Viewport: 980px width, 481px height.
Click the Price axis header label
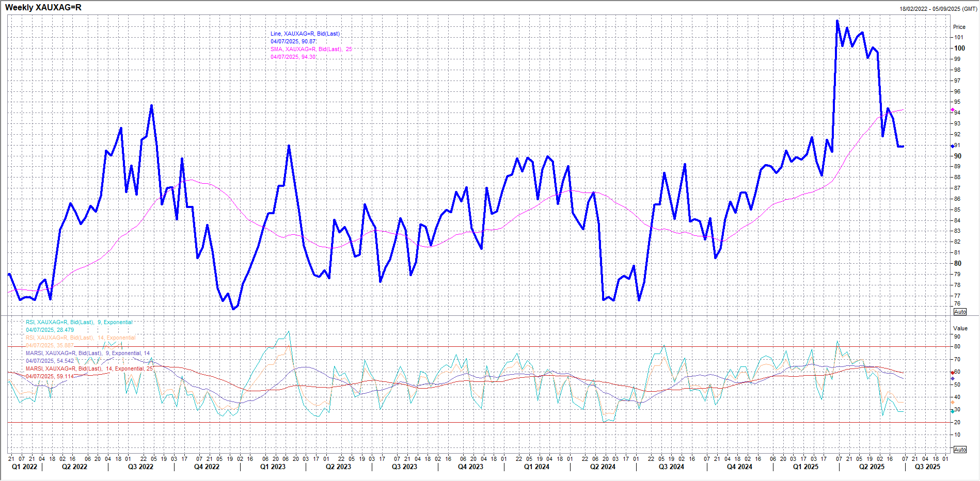(x=959, y=27)
